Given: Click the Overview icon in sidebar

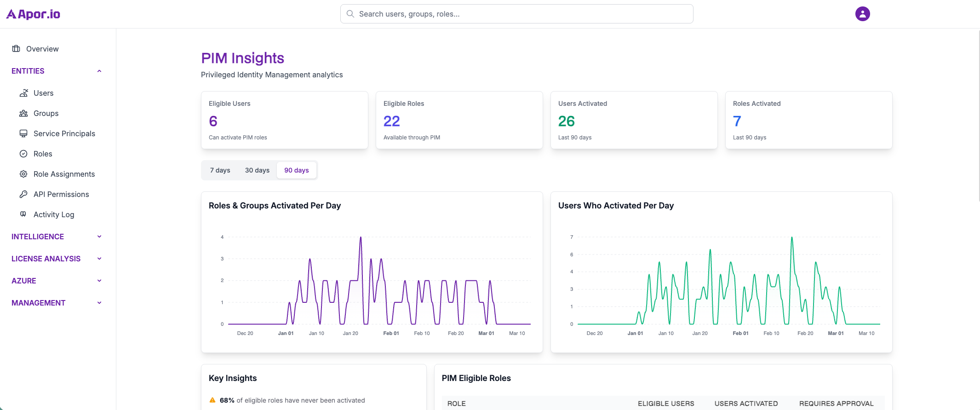Looking at the screenshot, I should (16, 49).
